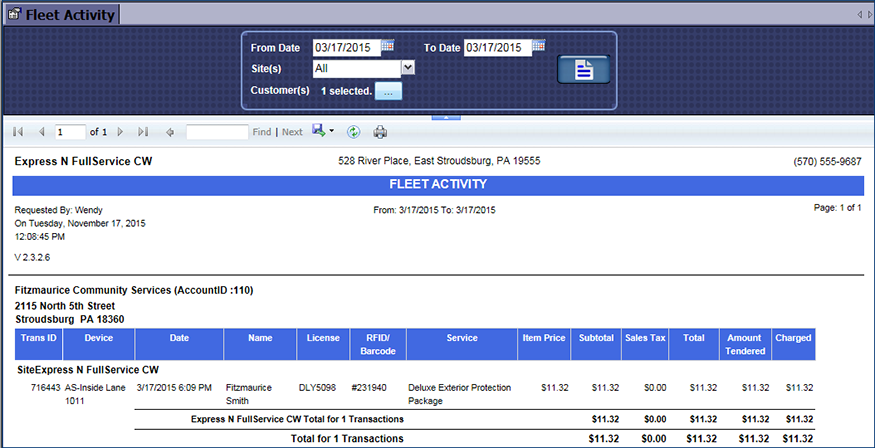Open the To Date calendar picker

(x=538, y=46)
